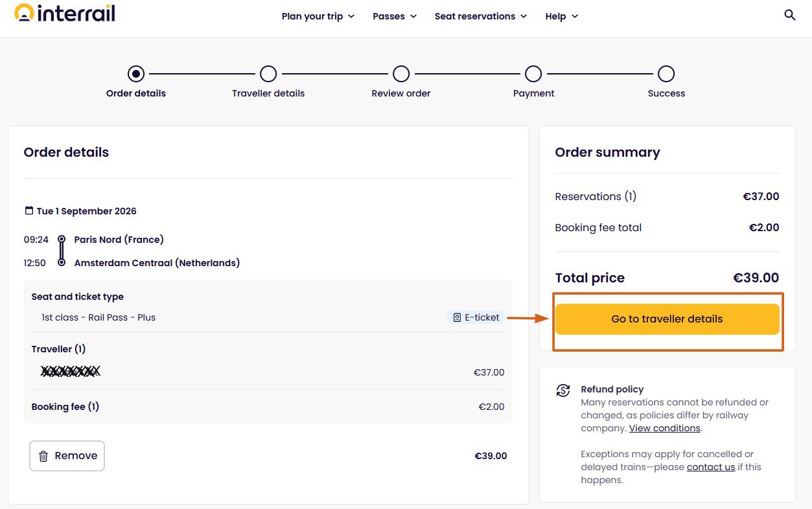Click the €37.00 traveller price
The width and height of the screenshot is (812, 509).
point(489,372)
